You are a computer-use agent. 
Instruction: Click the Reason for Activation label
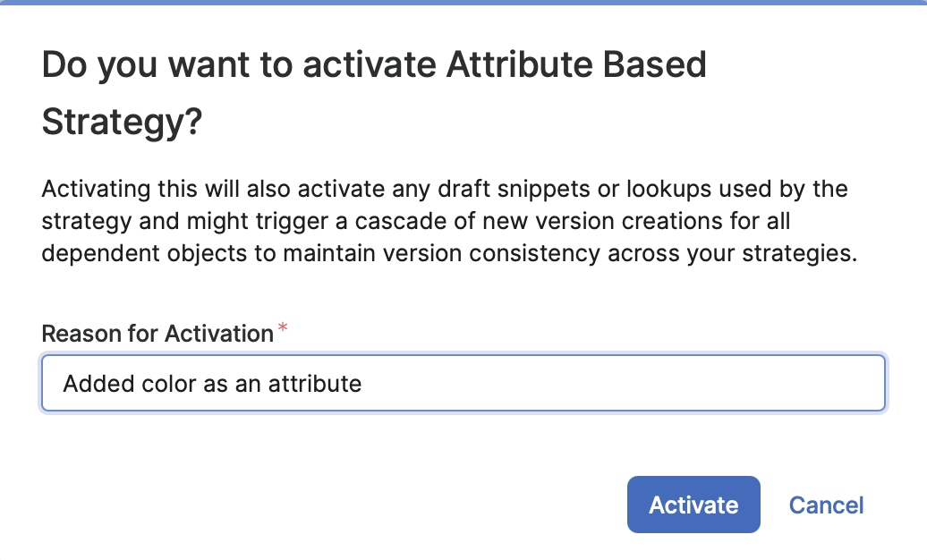[157, 334]
